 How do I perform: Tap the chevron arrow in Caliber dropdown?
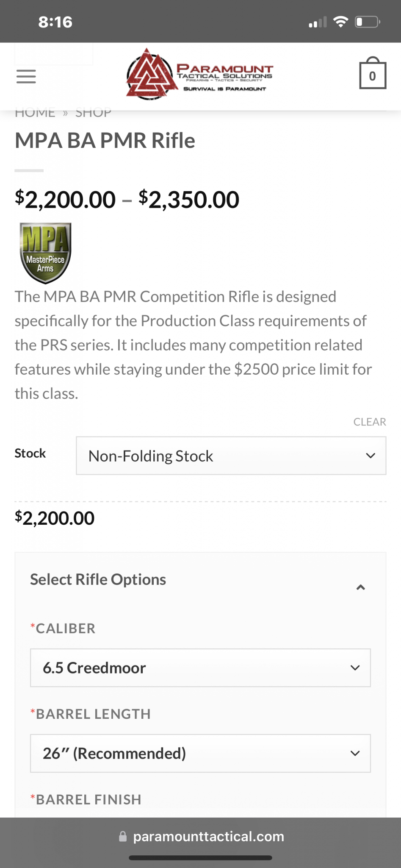pyautogui.click(x=355, y=668)
